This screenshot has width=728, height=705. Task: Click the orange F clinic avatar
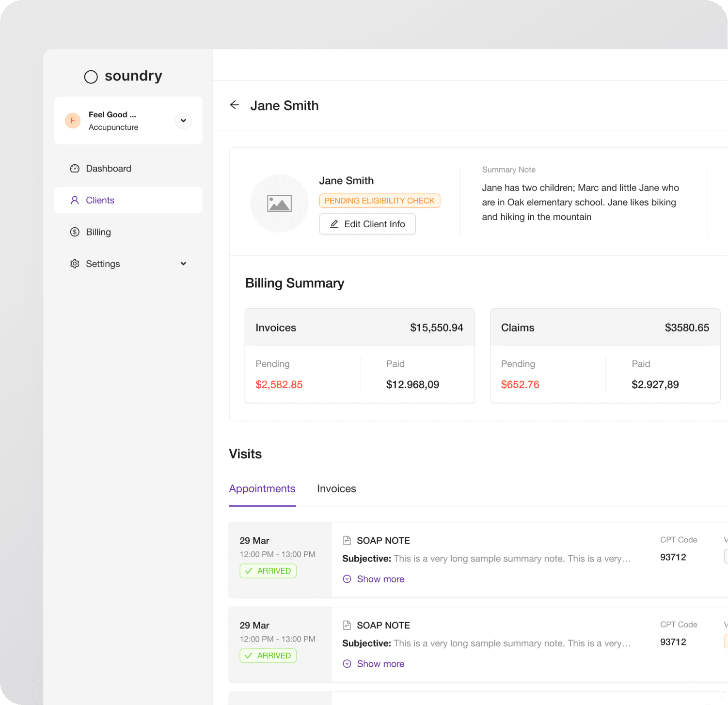click(x=73, y=120)
